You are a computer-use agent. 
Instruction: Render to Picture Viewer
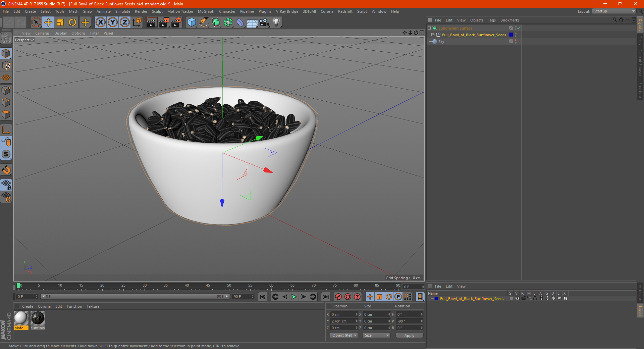[164, 22]
